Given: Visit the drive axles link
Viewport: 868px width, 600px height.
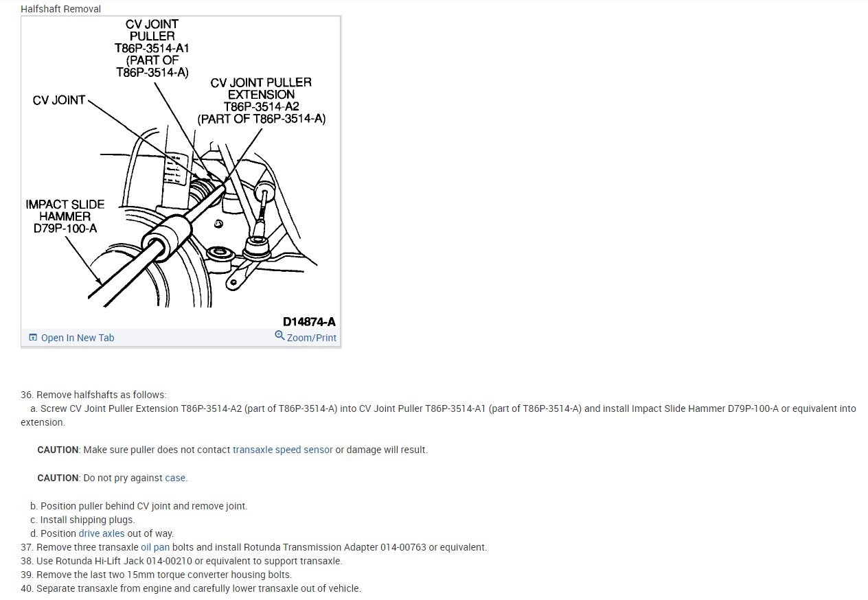Looking at the screenshot, I should (102, 533).
